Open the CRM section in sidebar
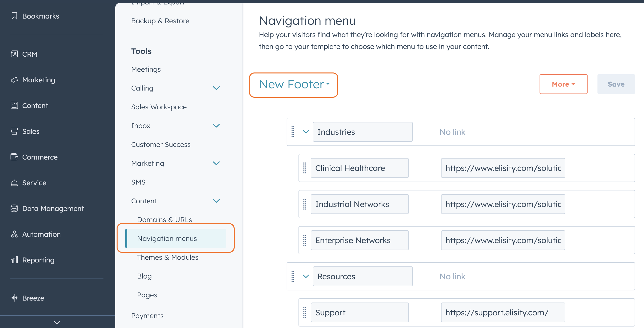The image size is (644, 328). (29, 54)
